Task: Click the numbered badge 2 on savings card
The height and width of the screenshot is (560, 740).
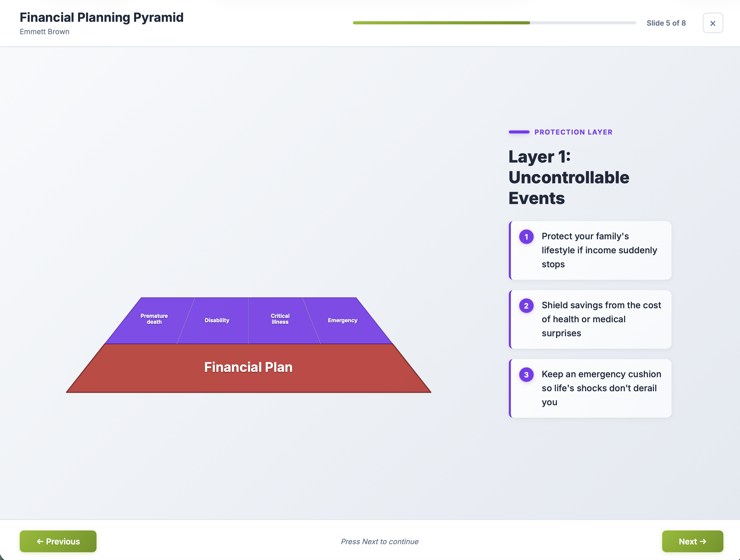Action: (x=526, y=306)
